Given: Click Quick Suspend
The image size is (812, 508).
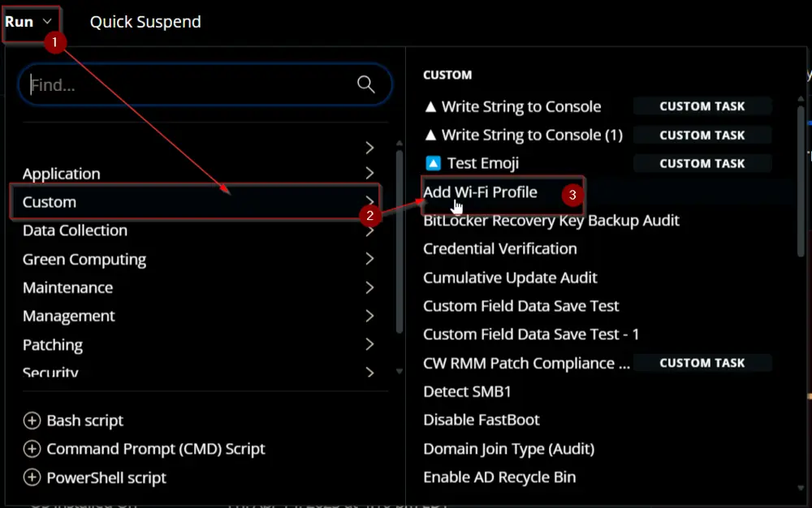Looking at the screenshot, I should coord(145,22).
